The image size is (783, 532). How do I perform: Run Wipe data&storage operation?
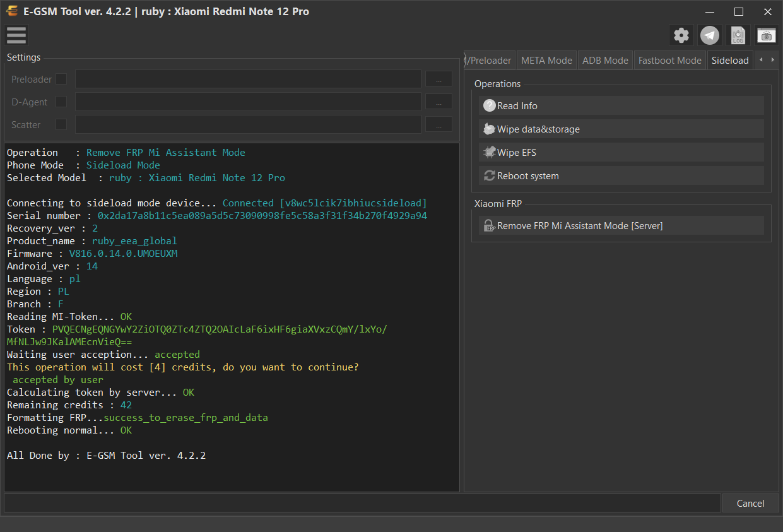pyautogui.click(x=621, y=129)
